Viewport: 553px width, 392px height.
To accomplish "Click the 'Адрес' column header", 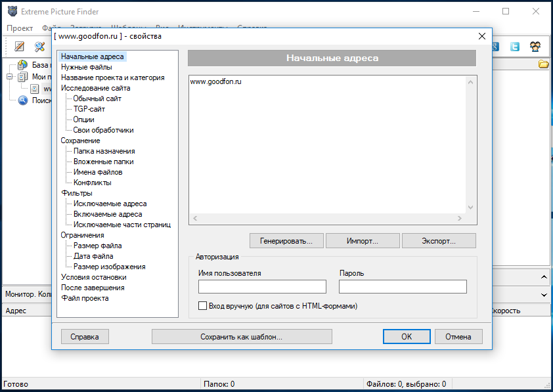I will pos(16,311).
